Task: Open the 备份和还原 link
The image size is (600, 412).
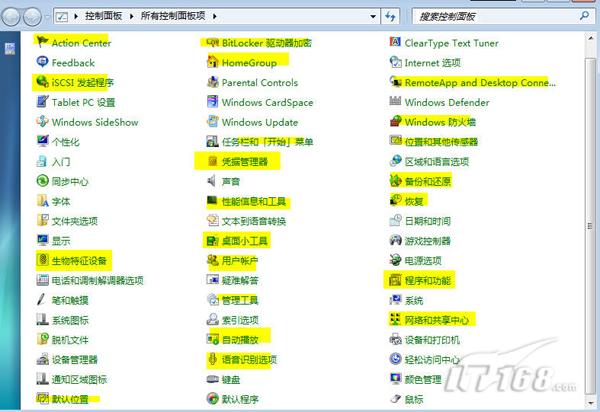Action: point(427,181)
